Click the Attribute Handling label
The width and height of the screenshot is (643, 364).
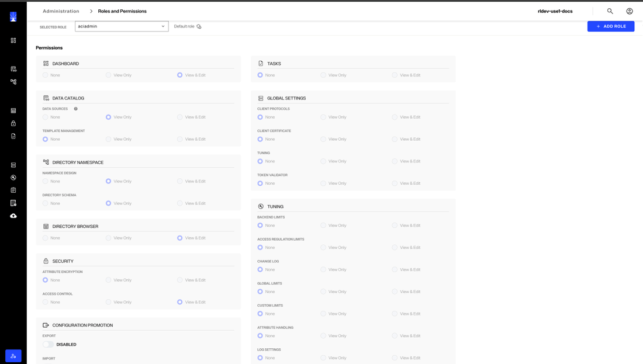(x=275, y=328)
